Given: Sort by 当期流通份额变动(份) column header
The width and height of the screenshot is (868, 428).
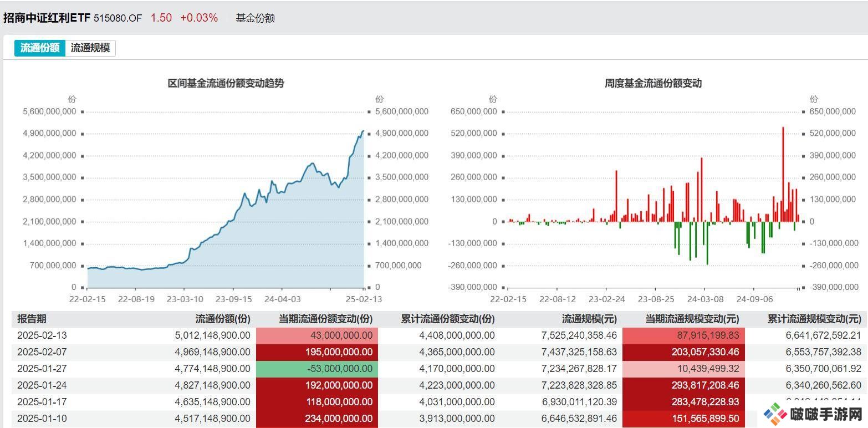Looking at the screenshot, I should [x=325, y=319].
